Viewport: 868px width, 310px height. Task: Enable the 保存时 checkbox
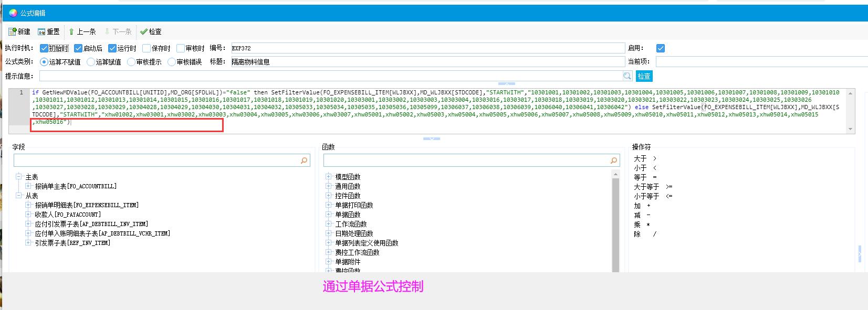147,48
